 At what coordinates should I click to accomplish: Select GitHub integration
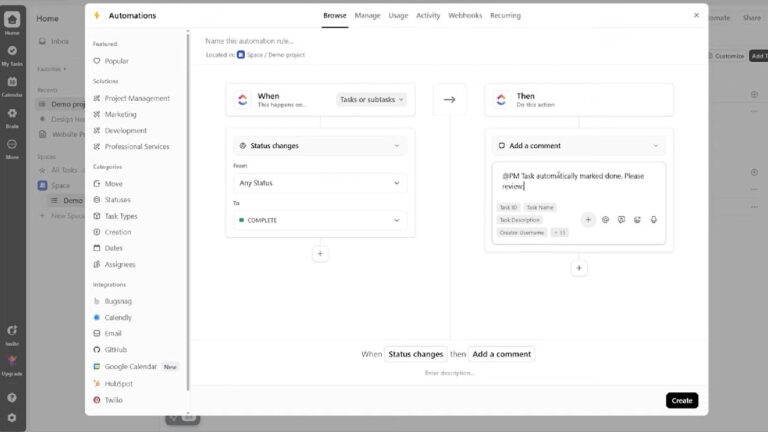tap(110, 350)
